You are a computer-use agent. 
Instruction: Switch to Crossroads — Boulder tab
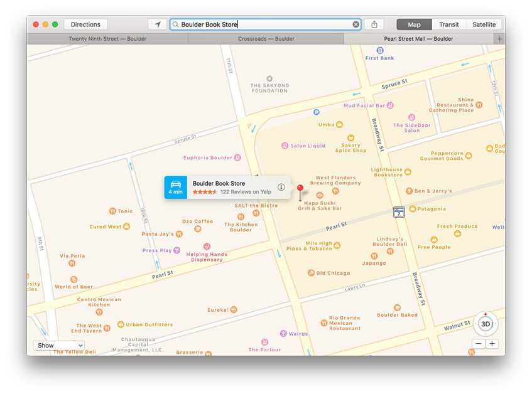click(266, 39)
